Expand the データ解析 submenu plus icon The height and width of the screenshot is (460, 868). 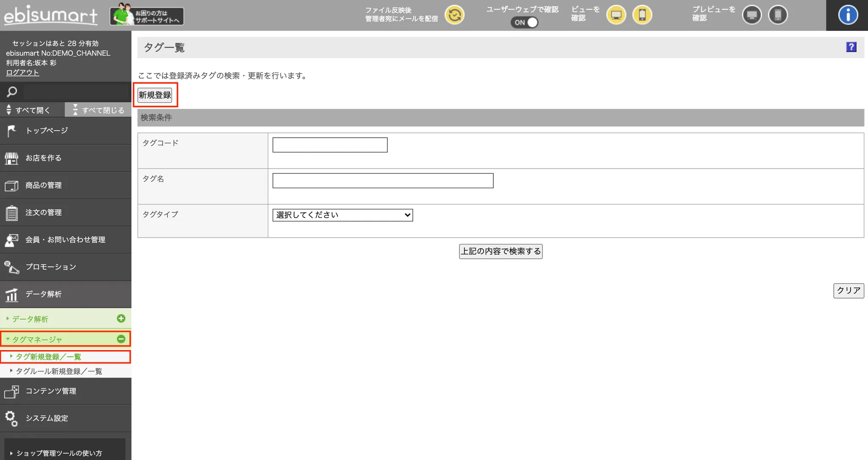tap(121, 319)
